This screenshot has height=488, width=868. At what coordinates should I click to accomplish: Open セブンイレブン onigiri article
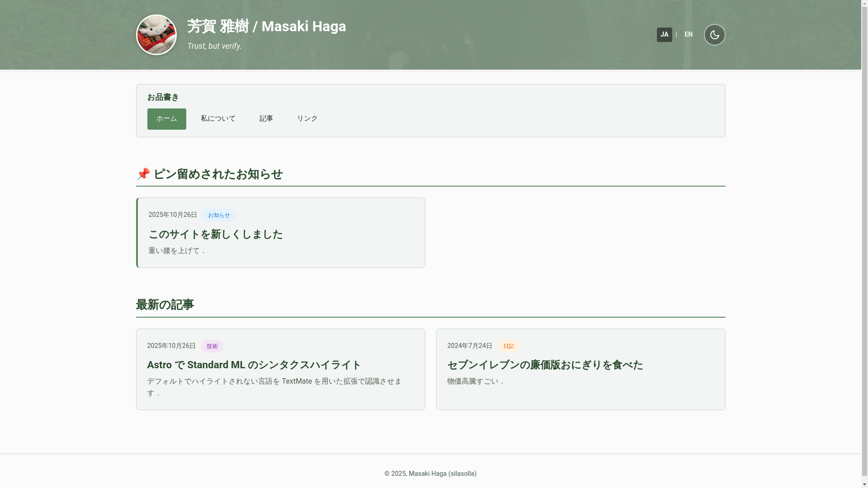tap(545, 365)
